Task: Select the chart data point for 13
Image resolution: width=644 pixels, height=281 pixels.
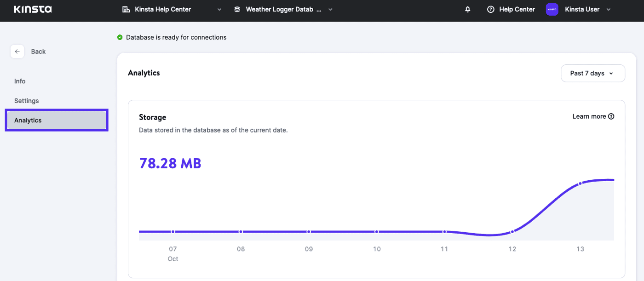Action: pos(580,184)
